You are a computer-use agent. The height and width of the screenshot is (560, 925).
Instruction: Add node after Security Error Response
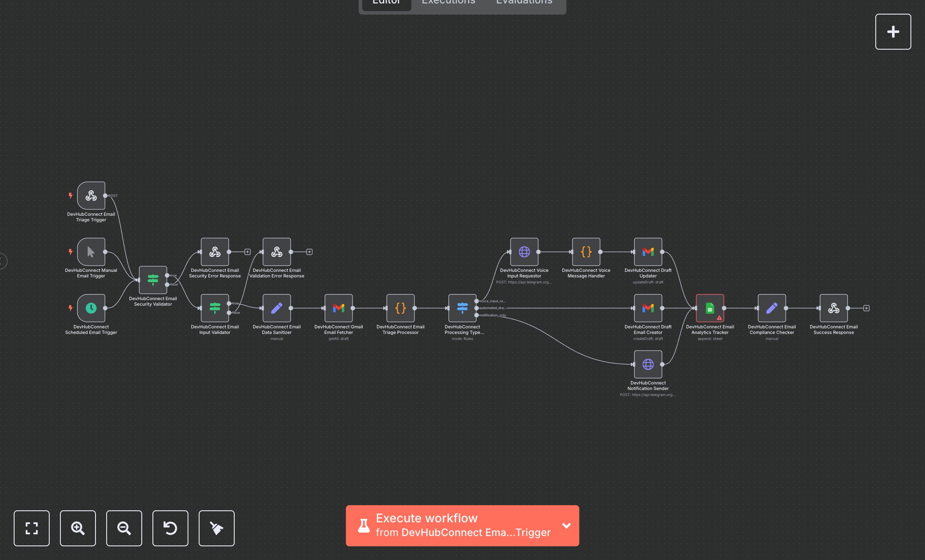point(248,252)
